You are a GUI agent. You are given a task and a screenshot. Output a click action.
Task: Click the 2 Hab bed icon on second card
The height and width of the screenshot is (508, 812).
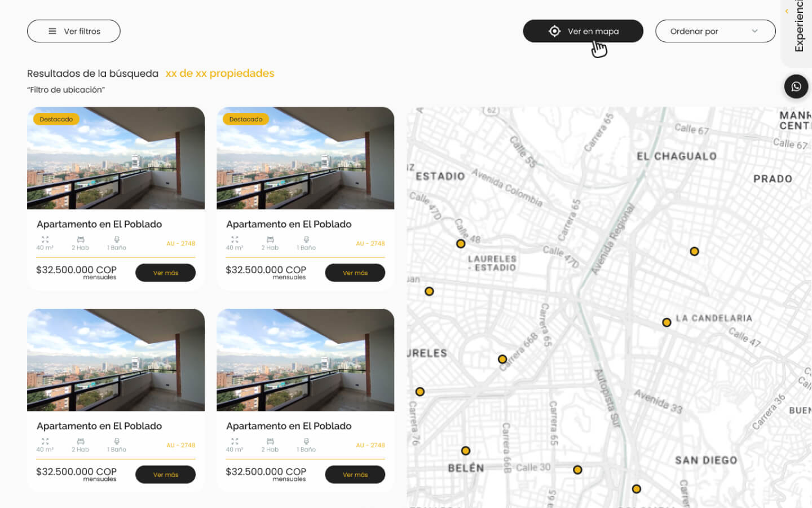(x=270, y=239)
